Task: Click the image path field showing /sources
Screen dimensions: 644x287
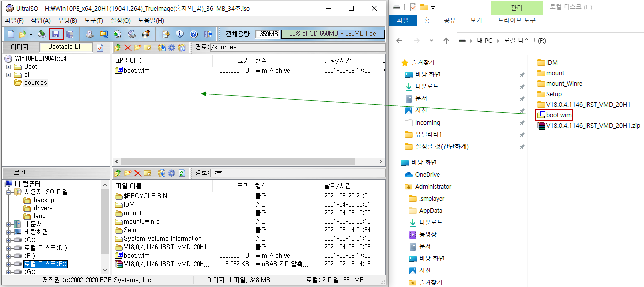Action: 297,47
